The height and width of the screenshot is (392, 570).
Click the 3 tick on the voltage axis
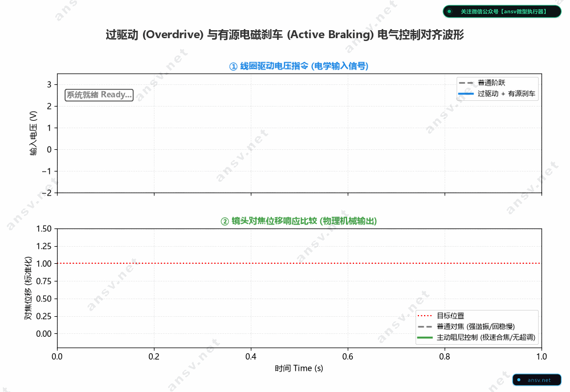point(49,85)
